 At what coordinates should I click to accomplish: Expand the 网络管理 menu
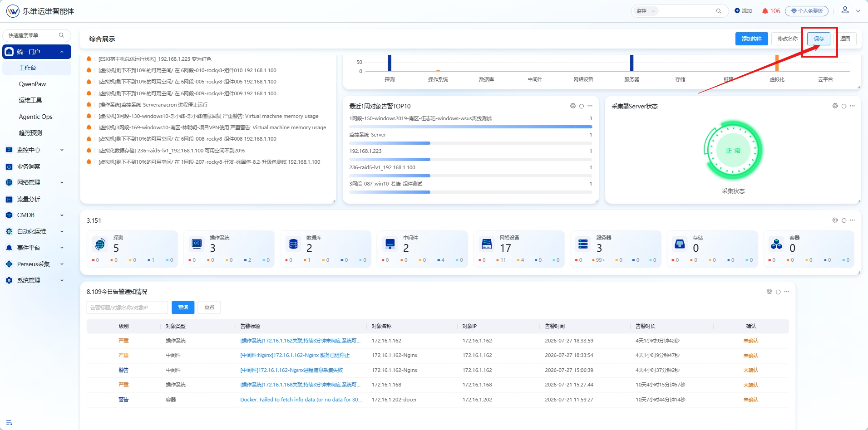[62, 182]
